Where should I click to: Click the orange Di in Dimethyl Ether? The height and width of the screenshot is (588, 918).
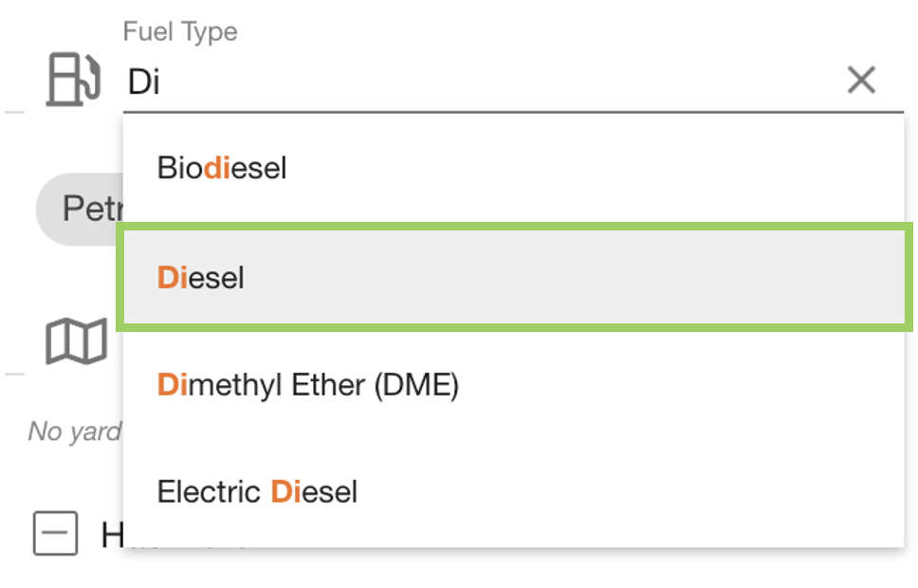tap(174, 385)
